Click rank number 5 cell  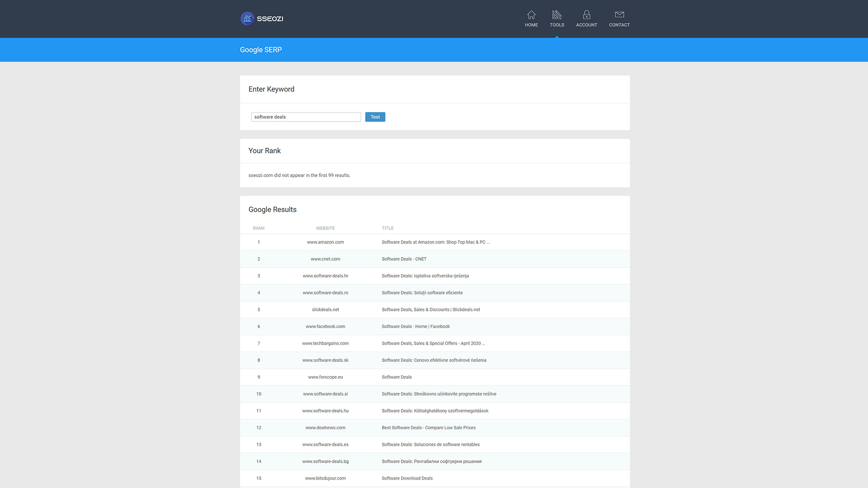pos(259,310)
